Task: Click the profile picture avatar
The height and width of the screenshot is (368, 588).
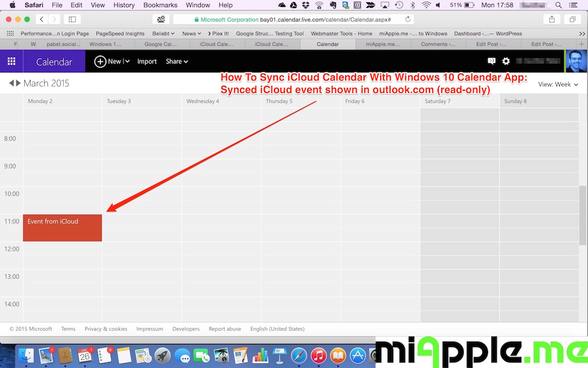Action: [x=576, y=61]
